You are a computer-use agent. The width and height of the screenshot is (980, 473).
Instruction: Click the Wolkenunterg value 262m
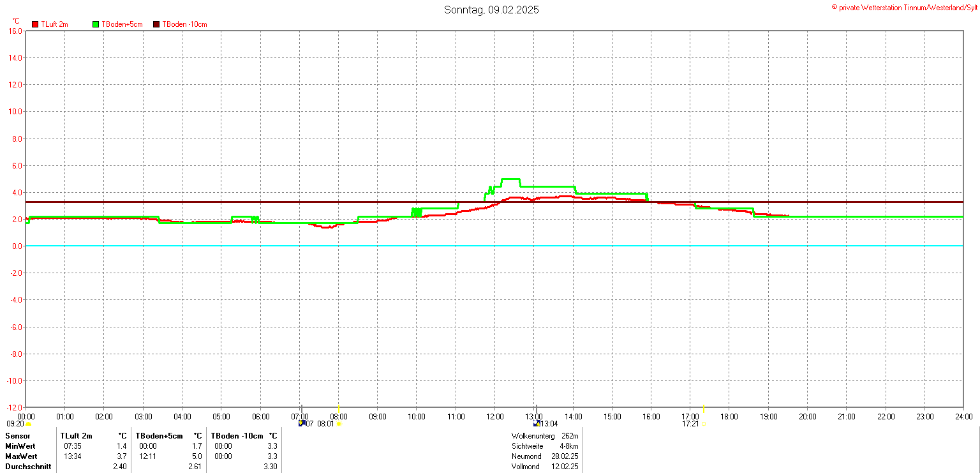tap(569, 435)
